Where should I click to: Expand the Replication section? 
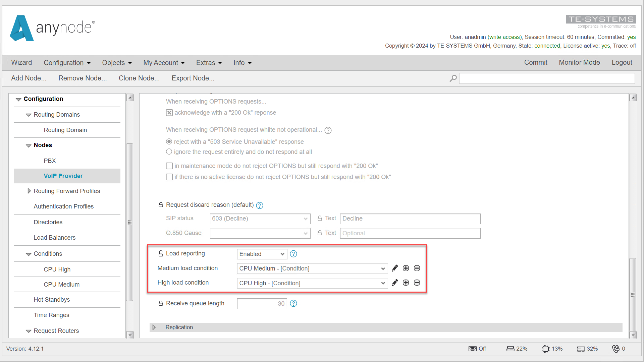(x=154, y=327)
